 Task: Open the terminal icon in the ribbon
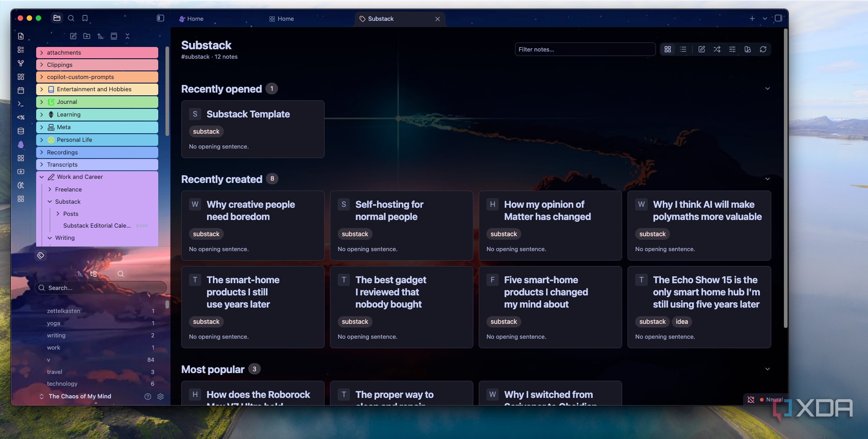coord(21,104)
